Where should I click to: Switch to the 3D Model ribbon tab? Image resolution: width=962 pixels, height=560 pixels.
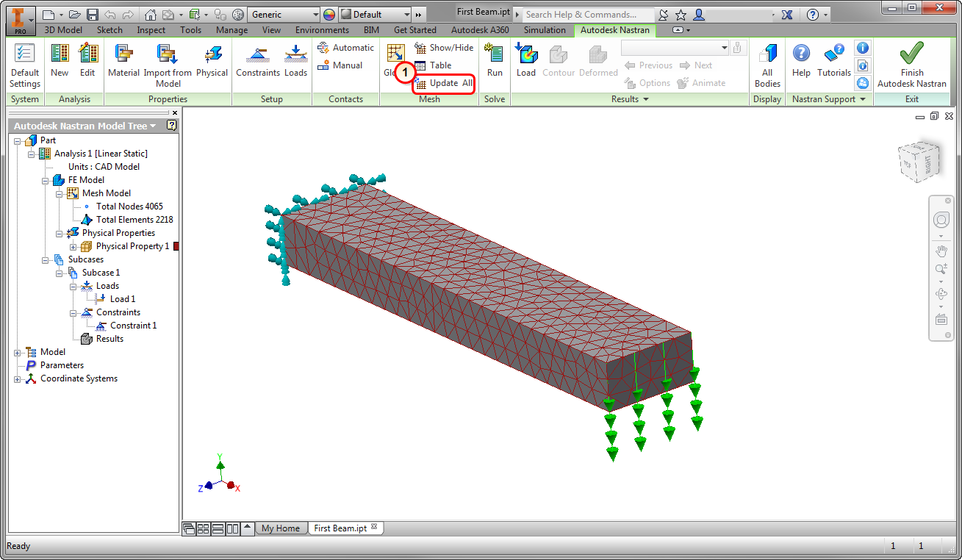(64, 30)
